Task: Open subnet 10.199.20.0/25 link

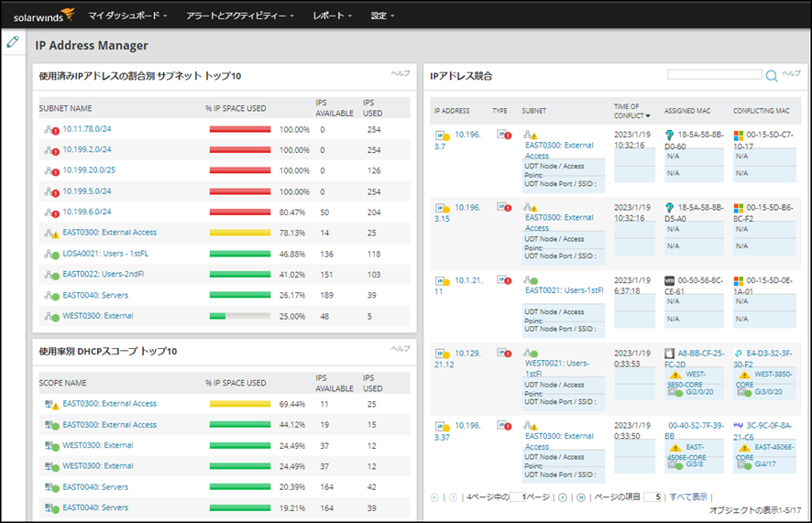Action: (x=89, y=170)
